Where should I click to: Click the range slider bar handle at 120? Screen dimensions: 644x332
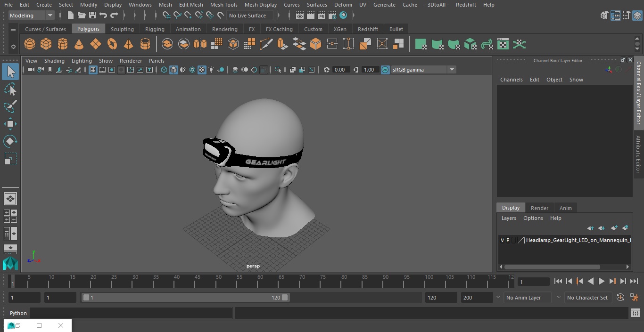285,298
